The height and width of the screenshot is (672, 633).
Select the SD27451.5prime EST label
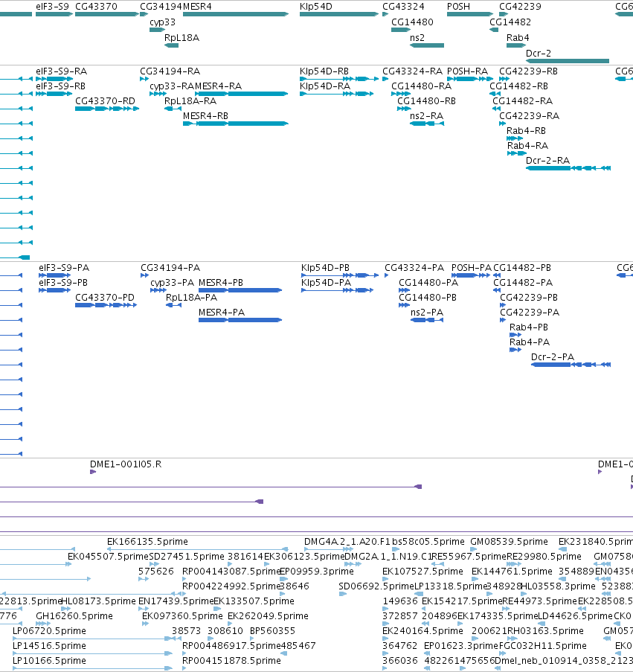click(186, 557)
